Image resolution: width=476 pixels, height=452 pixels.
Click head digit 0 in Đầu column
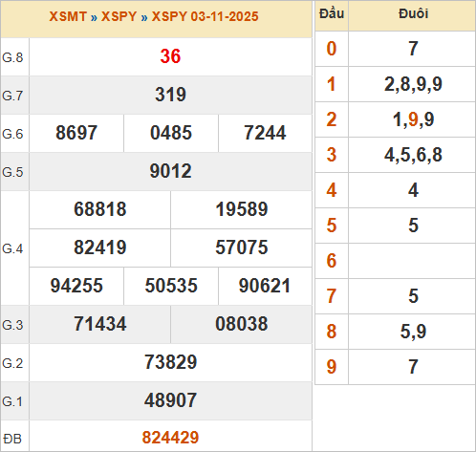click(x=332, y=49)
